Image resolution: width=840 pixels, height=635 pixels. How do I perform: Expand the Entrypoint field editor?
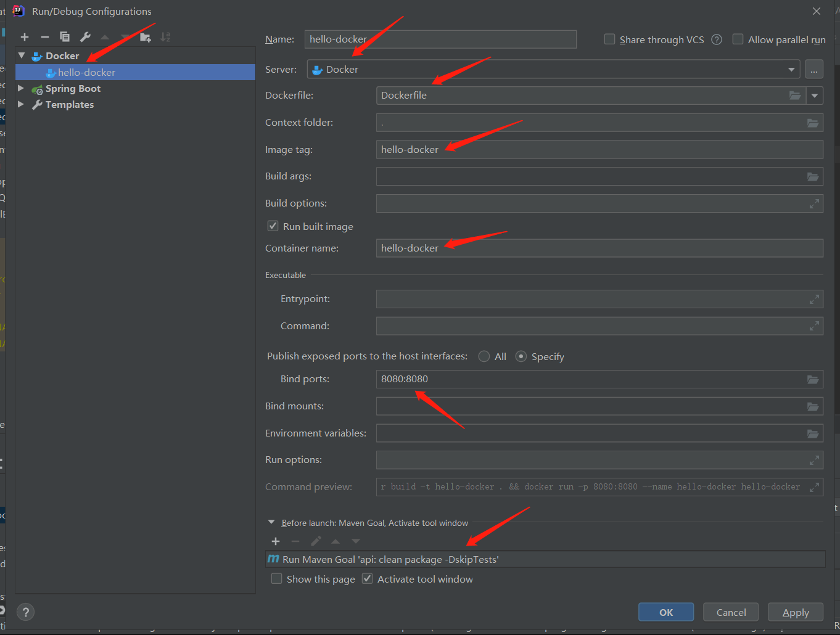(814, 299)
